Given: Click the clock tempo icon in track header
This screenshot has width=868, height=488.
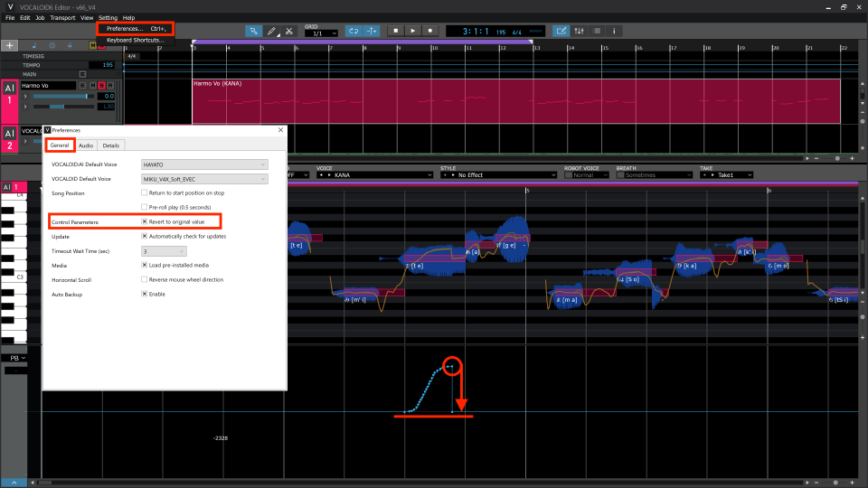Looking at the screenshot, I should [52, 45].
